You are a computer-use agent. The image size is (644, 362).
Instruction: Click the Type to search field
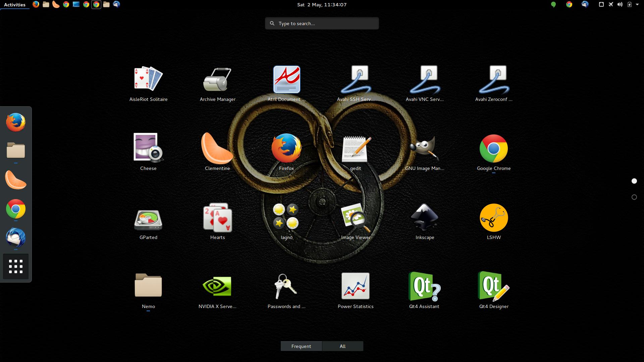click(322, 23)
